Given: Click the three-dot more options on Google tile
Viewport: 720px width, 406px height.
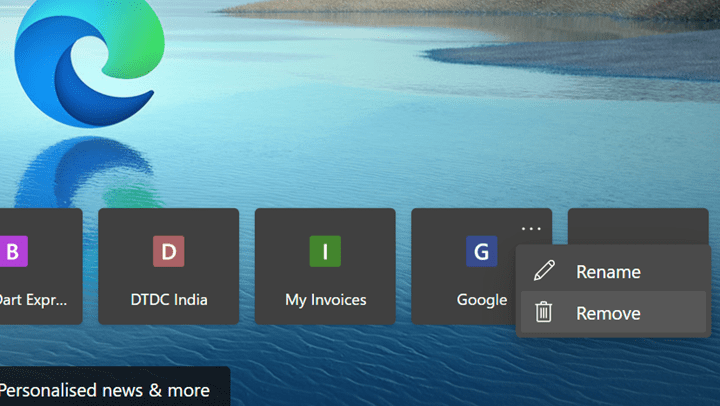Looking at the screenshot, I should pos(531,228).
